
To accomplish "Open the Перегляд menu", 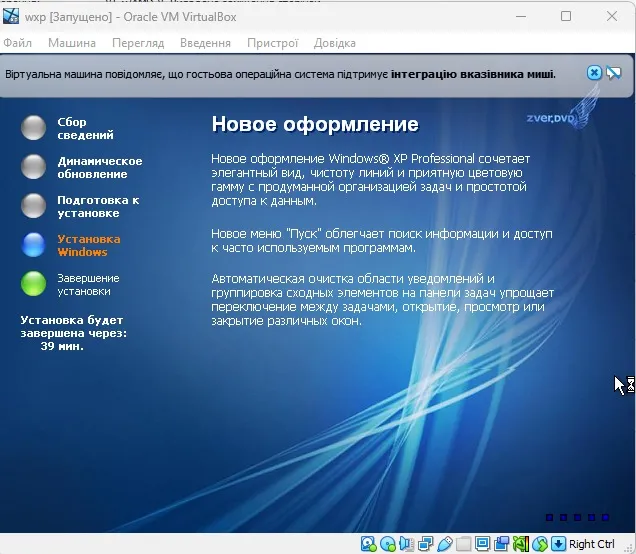I will coord(138,43).
